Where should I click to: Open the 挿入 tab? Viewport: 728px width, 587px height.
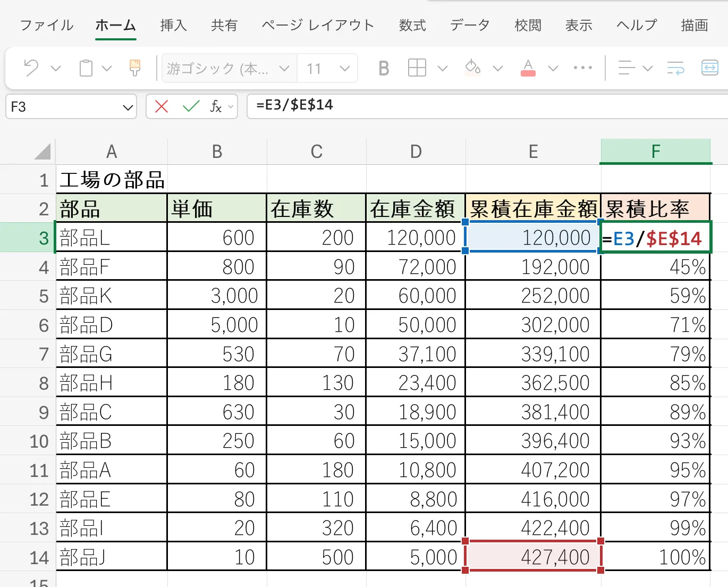coord(173,25)
